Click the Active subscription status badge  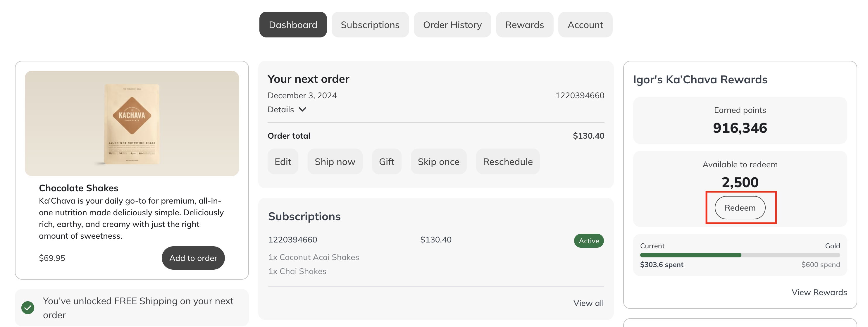[589, 241]
